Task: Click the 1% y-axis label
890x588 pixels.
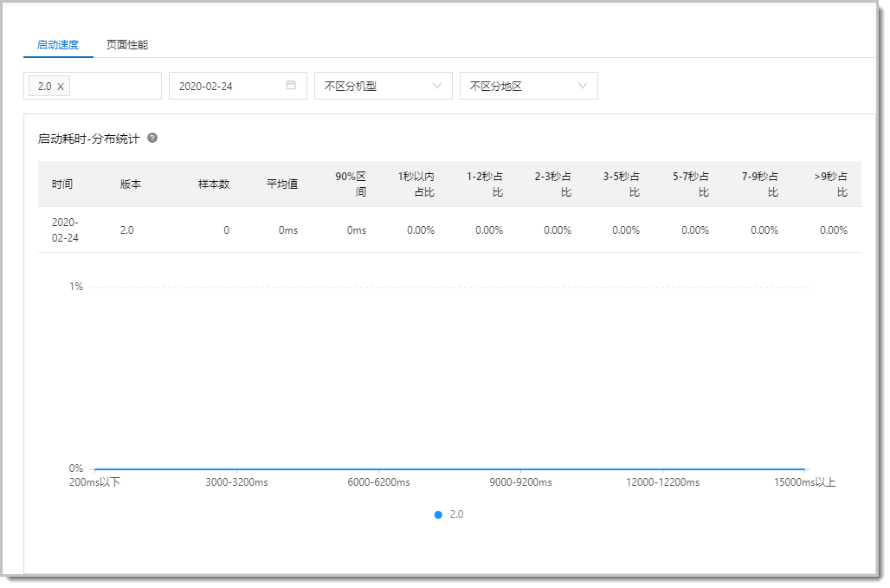Action: [x=76, y=287]
